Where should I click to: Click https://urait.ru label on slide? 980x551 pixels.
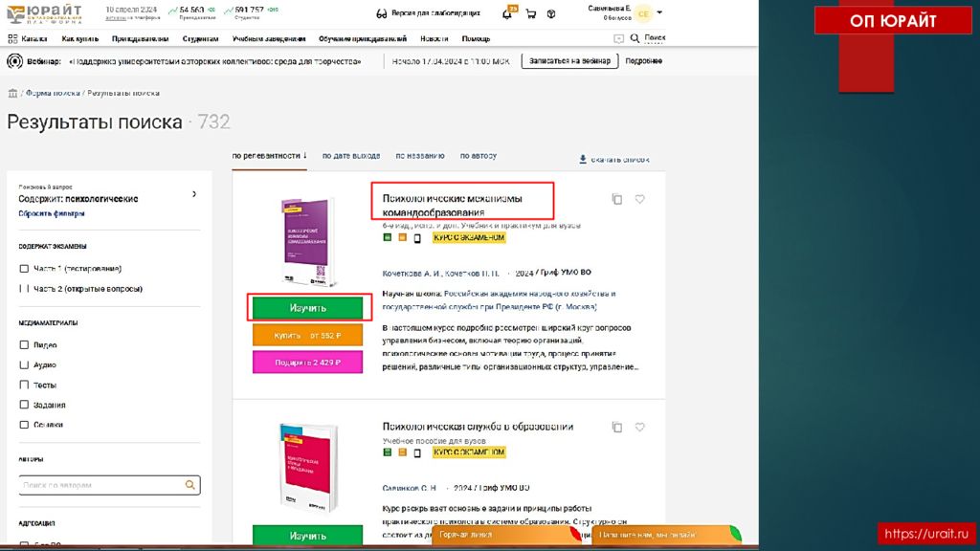click(x=926, y=534)
